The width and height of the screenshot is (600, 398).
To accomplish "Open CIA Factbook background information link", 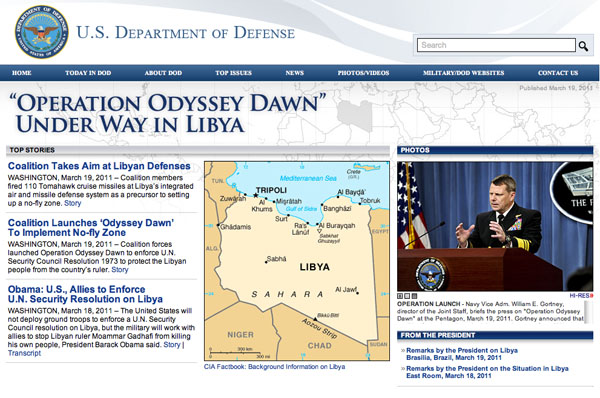I will 274,367.
